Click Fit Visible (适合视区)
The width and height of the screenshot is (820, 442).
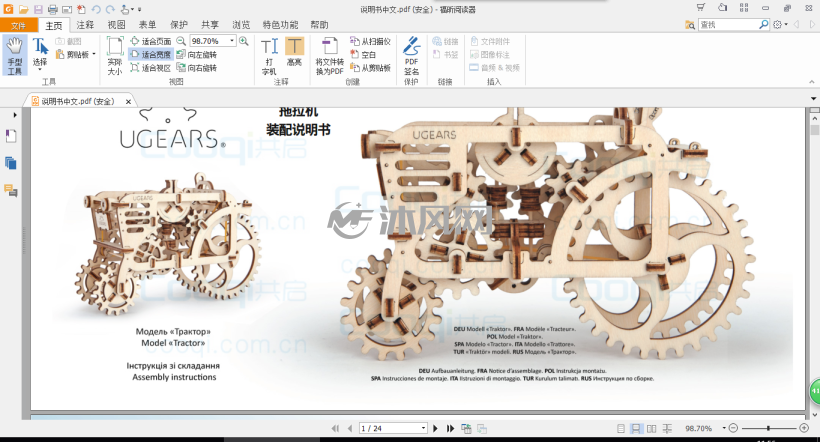[x=151, y=68]
